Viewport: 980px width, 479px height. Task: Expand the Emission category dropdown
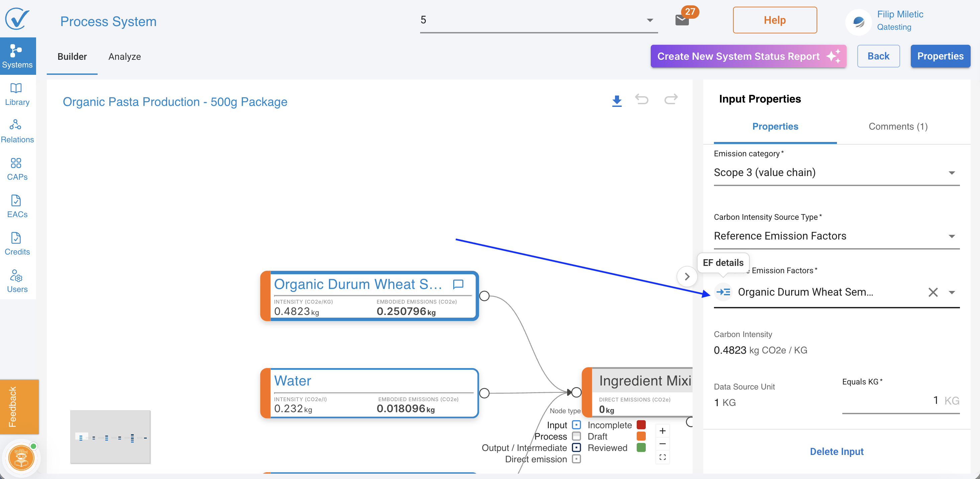click(836, 173)
